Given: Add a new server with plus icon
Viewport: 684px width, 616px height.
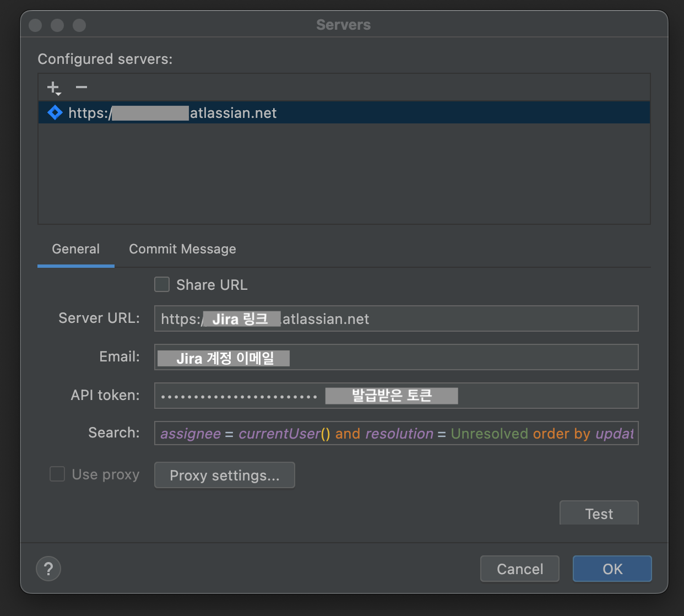Looking at the screenshot, I should click(x=53, y=88).
